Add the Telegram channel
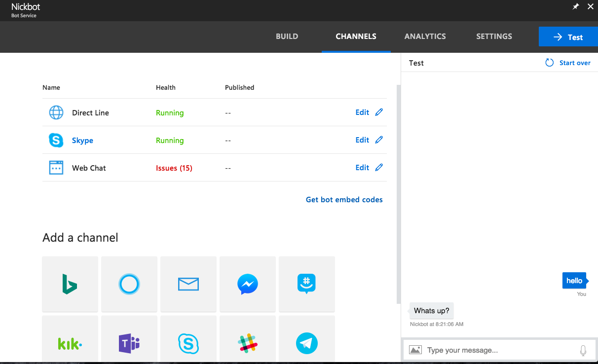The image size is (598, 364). coord(307,340)
